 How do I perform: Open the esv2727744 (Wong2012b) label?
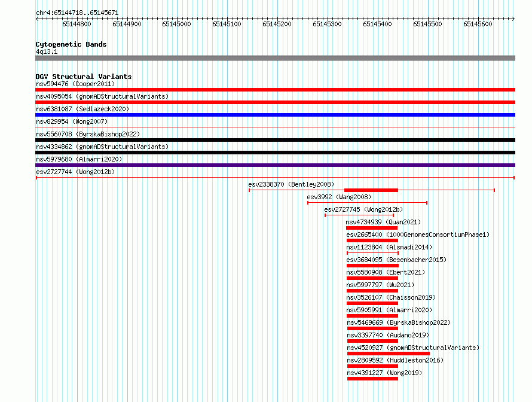click(x=75, y=172)
